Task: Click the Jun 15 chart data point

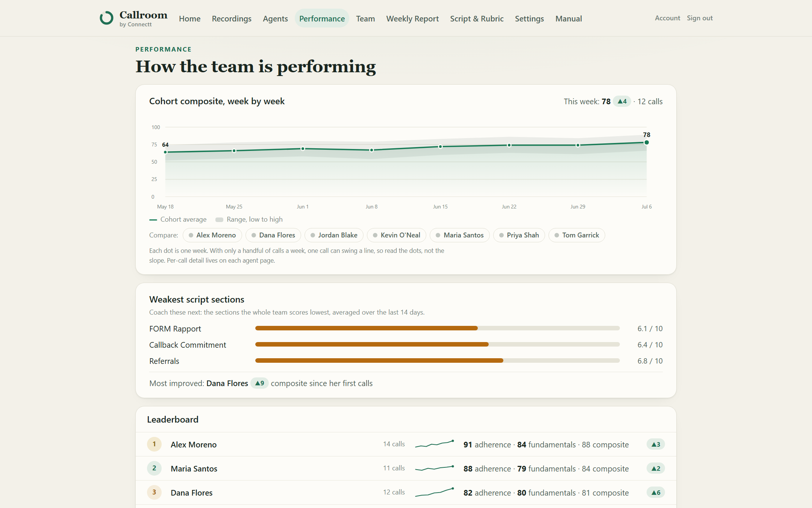Action: coord(440,146)
